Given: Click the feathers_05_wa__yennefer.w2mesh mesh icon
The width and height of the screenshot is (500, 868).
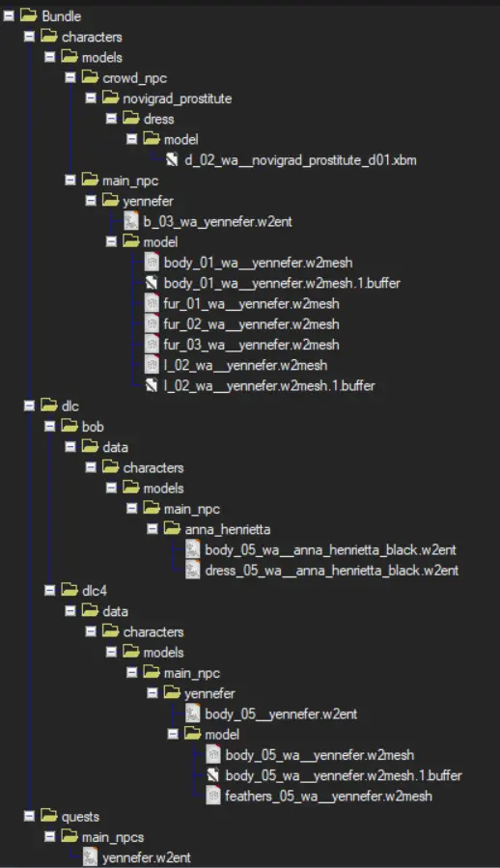Looking at the screenshot, I should [x=212, y=796].
